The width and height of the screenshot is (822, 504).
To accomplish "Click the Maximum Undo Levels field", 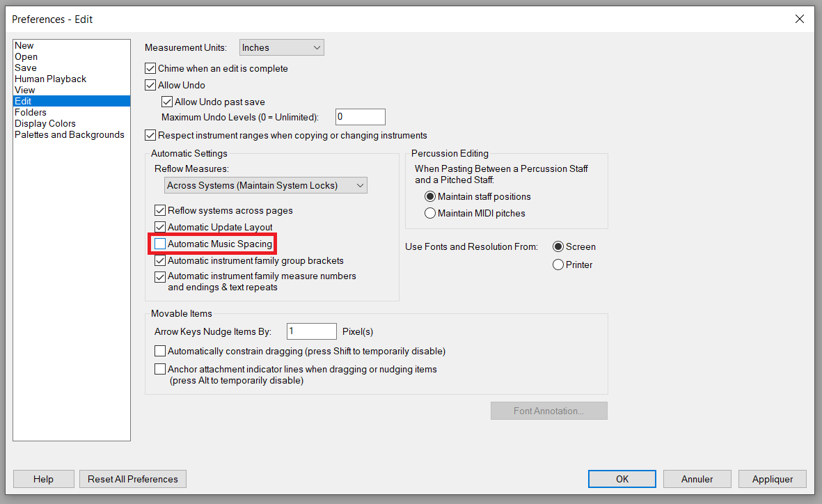I will click(360, 118).
